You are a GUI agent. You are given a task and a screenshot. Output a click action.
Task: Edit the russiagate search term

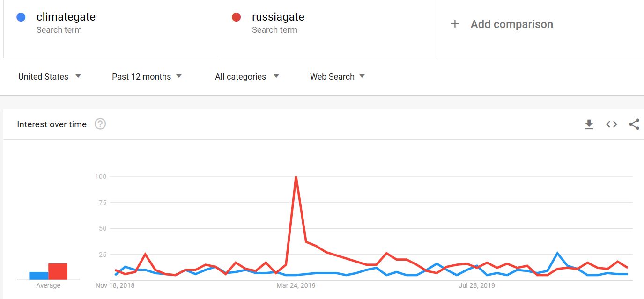[278, 17]
